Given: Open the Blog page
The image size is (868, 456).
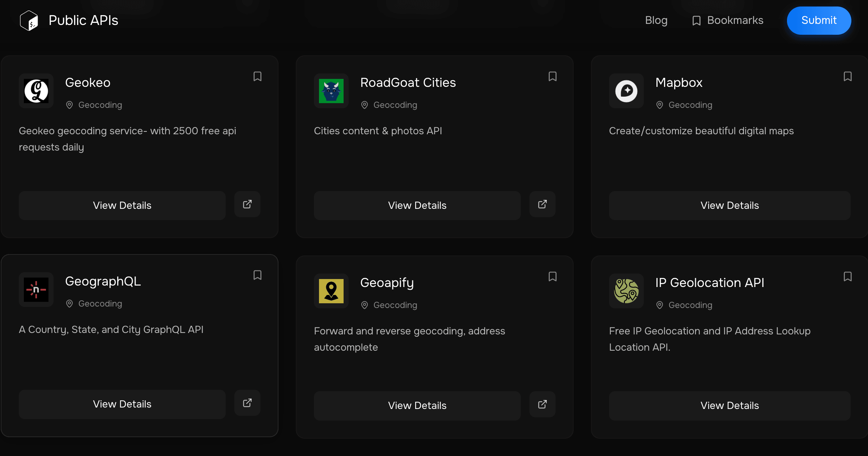Looking at the screenshot, I should 656,20.
